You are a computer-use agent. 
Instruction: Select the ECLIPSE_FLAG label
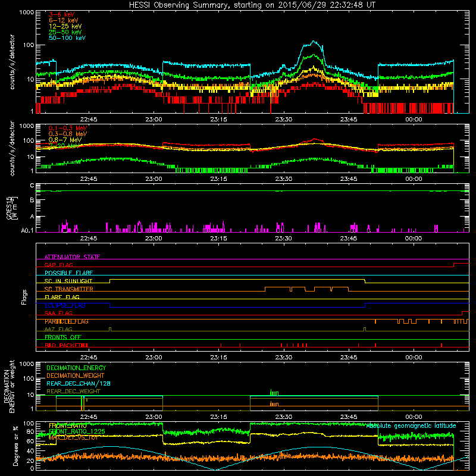[65, 305]
